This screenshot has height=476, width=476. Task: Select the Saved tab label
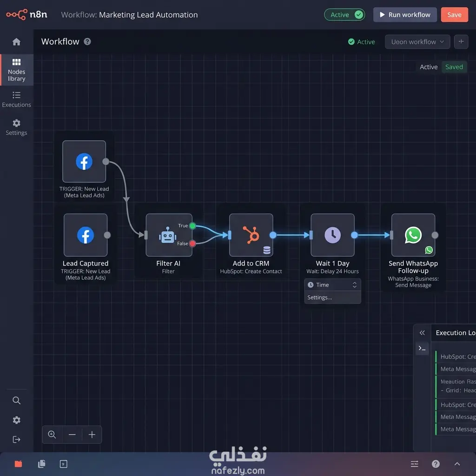pyautogui.click(x=454, y=67)
